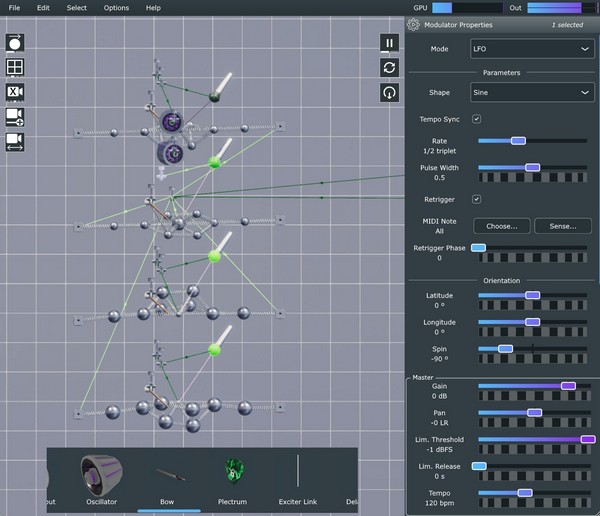
Task: Click the camera zoom plus icon
Action: tap(15, 117)
